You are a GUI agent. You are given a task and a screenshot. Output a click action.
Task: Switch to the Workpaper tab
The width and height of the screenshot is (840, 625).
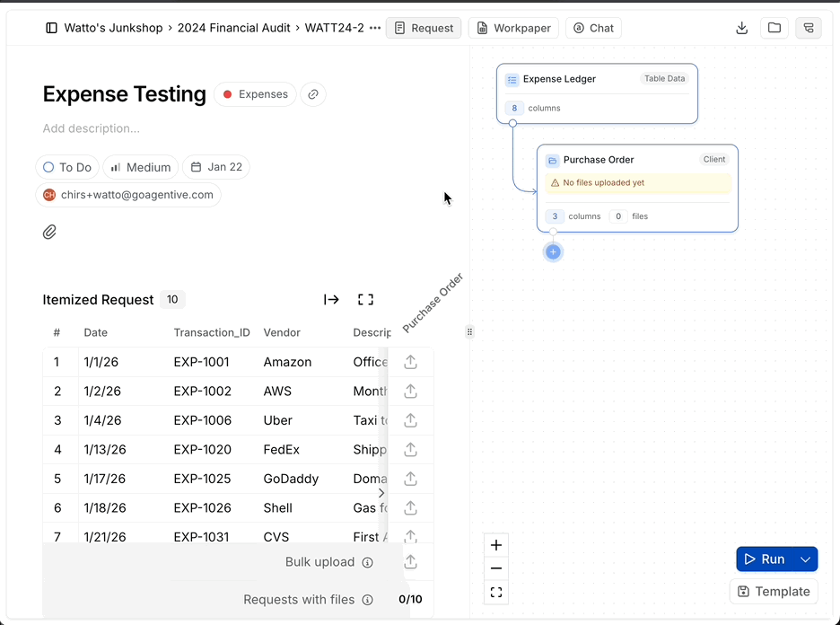point(513,28)
